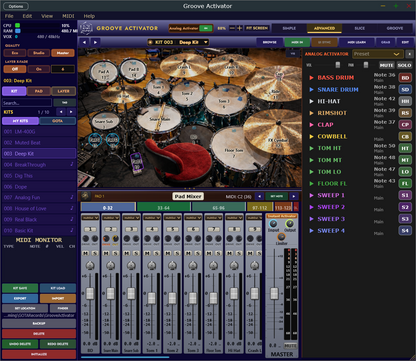Click the previous MIDI note arrow in Pad Mixer

[x=259, y=196]
